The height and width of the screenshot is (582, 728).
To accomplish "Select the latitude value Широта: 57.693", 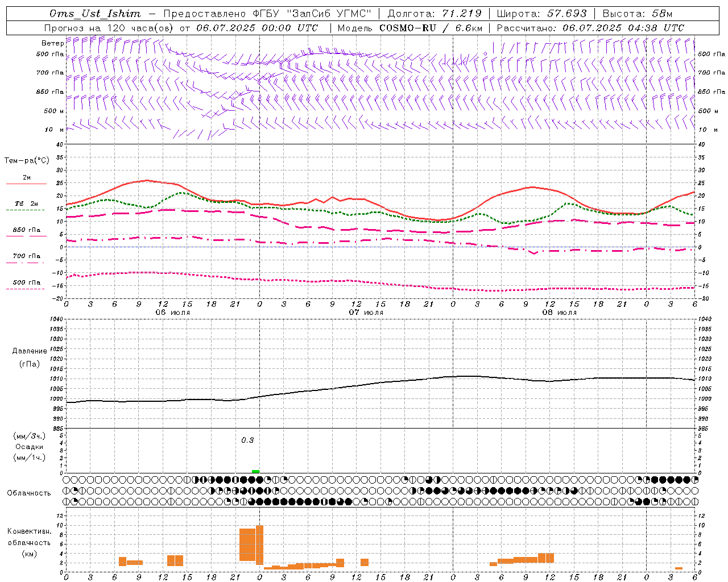I will [541, 14].
